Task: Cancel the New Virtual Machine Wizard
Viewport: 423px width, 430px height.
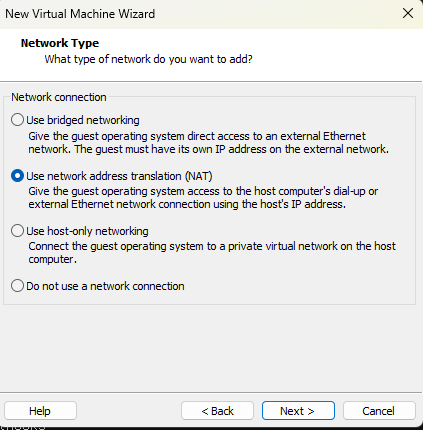Action: pos(379,411)
